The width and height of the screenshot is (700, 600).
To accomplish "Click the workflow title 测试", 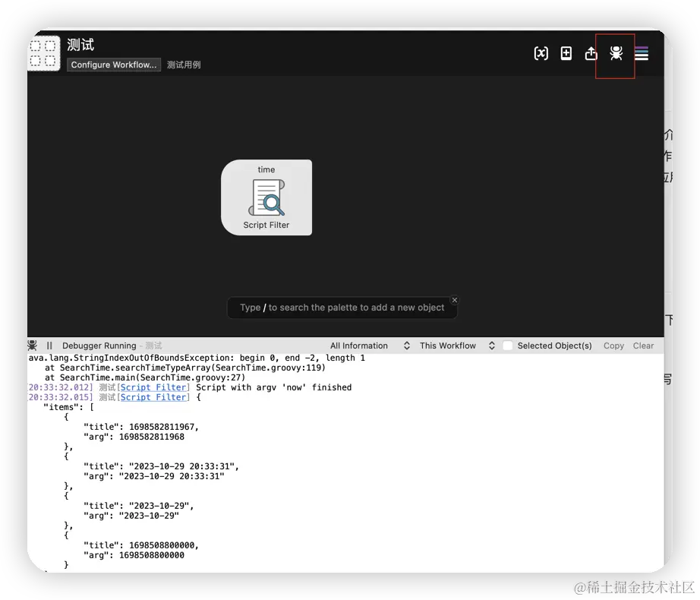I will tap(80, 45).
